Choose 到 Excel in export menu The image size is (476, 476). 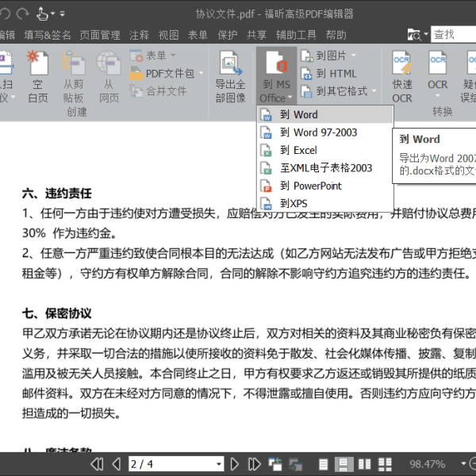pos(325,150)
